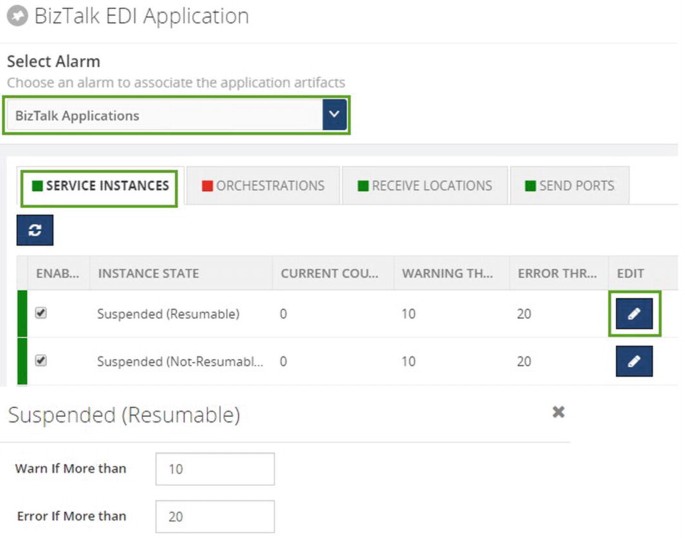Image resolution: width=685 pixels, height=538 pixels.
Task: Uncheck the Suspended (Resumable) enabled checkbox
Action: click(x=41, y=313)
